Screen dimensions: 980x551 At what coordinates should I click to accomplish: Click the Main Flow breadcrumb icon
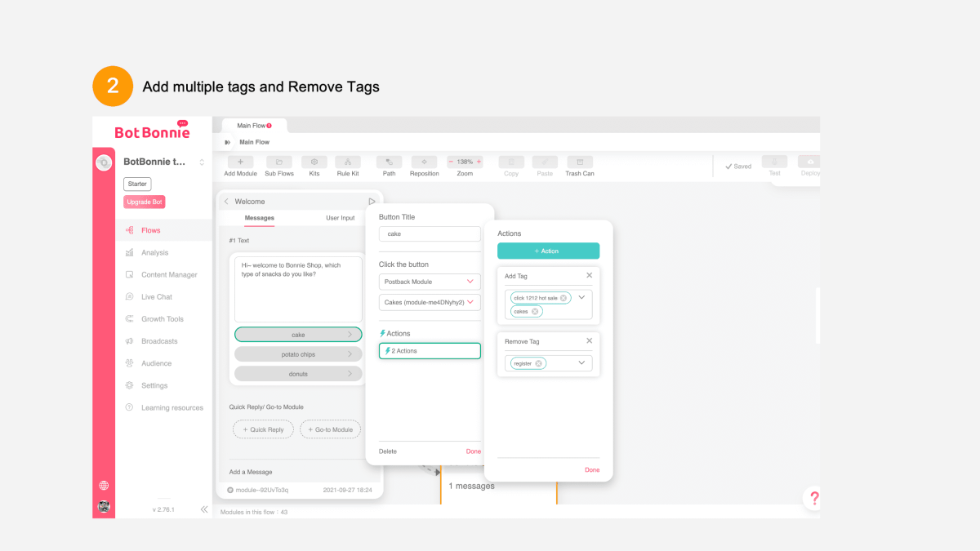[228, 142]
